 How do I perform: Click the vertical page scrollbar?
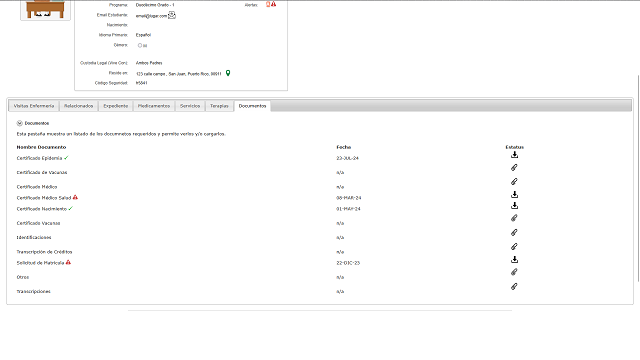click(x=638, y=178)
